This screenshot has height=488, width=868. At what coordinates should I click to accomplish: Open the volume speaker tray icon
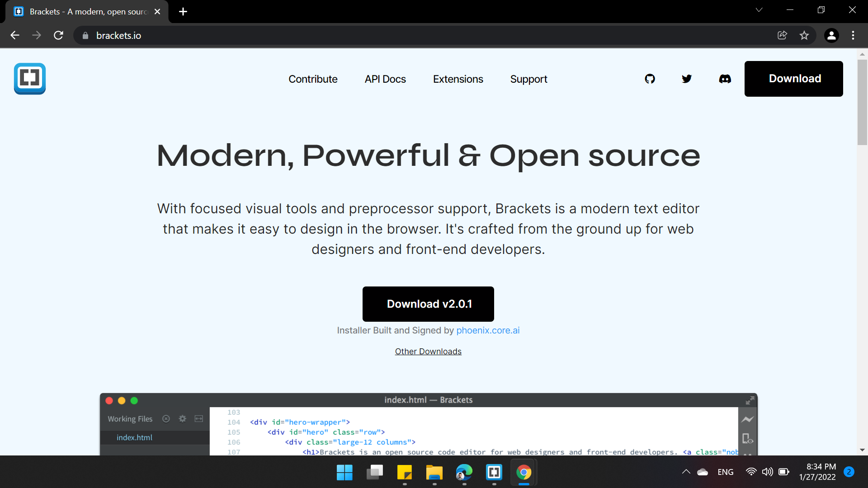point(767,472)
